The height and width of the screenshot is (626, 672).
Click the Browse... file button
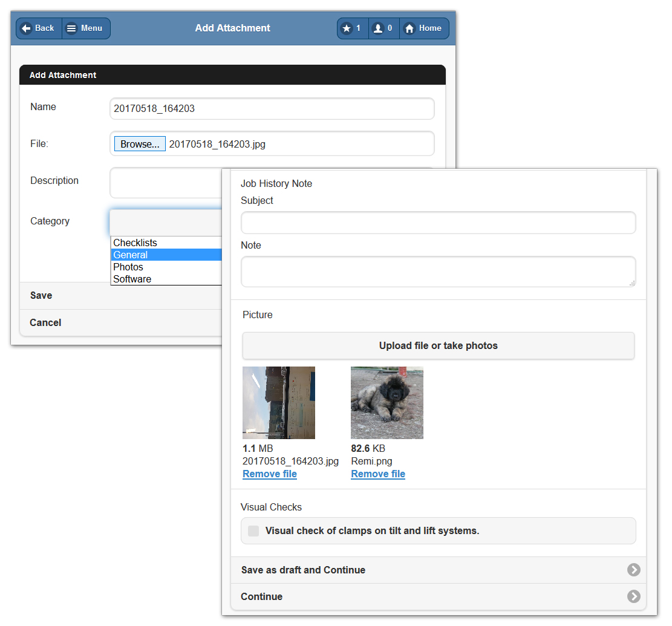(140, 144)
